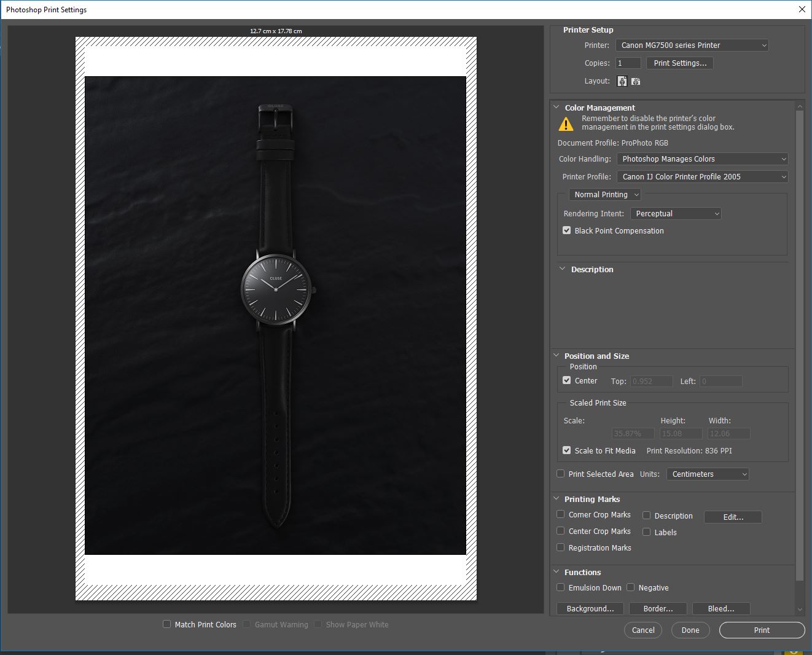Open the Printer selection dropdown

coord(692,45)
